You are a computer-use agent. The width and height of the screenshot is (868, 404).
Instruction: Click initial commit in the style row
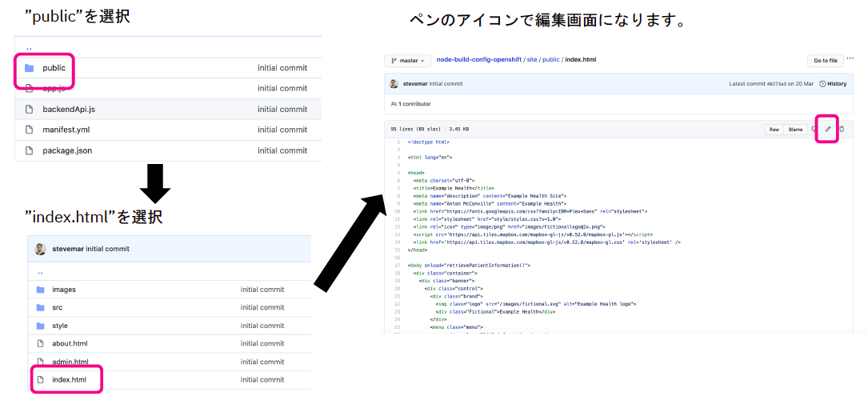pos(262,326)
